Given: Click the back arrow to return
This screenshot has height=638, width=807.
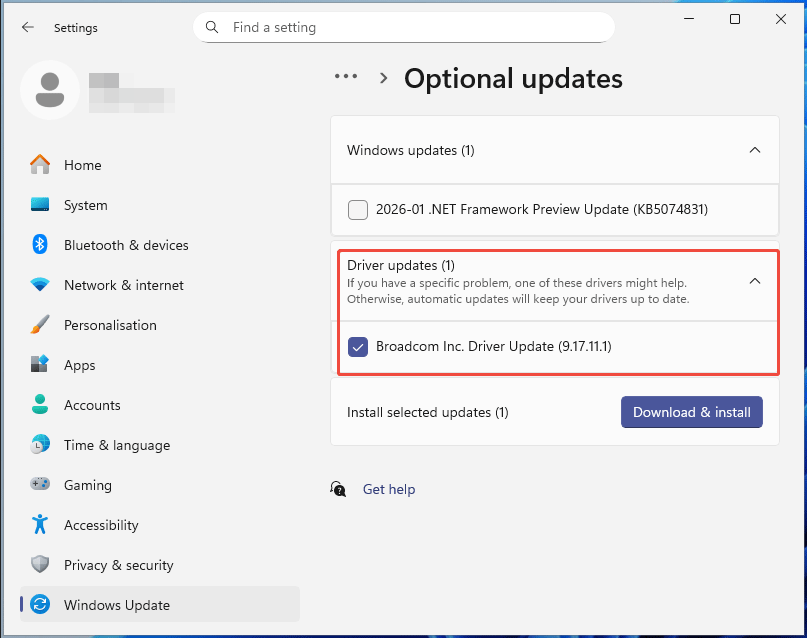Looking at the screenshot, I should [x=28, y=27].
